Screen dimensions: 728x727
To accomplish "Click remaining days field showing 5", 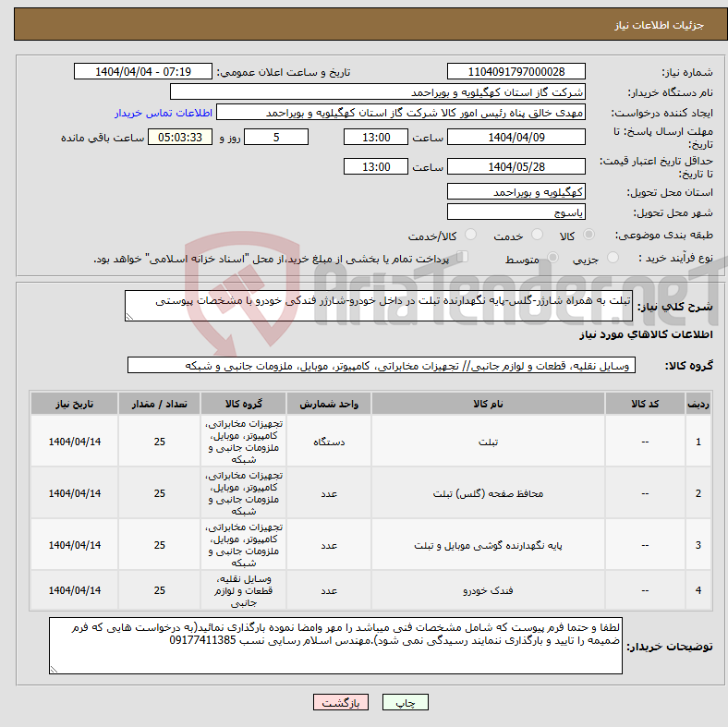I will [x=276, y=137].
